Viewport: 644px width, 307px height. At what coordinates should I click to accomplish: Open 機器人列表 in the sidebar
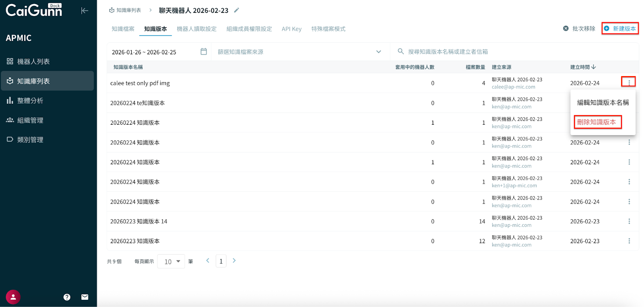(33, 62)
